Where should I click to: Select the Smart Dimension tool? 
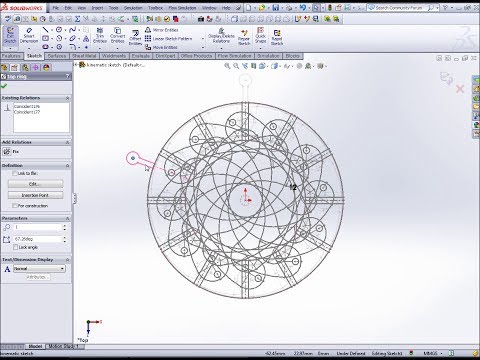tap(29, 36)
